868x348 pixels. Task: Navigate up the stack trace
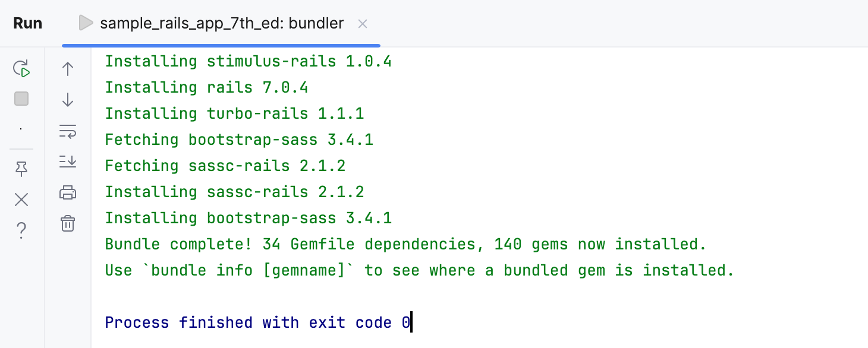[x=67, y=69]
